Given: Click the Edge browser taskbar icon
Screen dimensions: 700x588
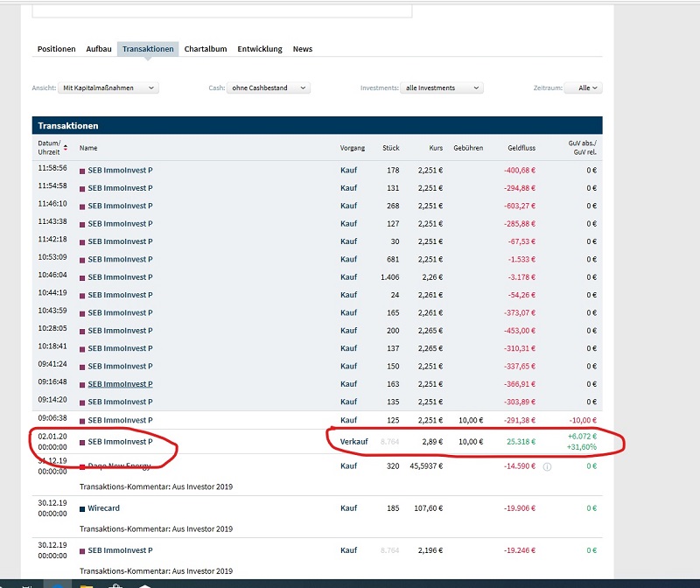Looking at the screenshot, I should coord(59,584).
